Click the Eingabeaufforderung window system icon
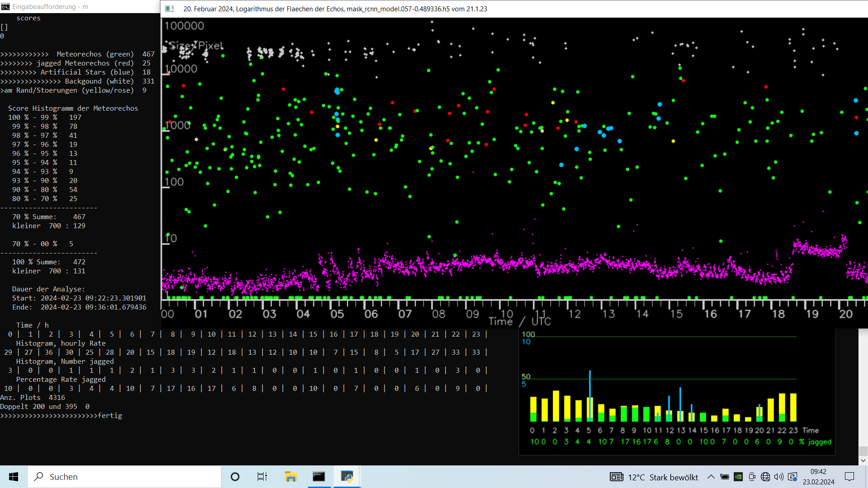This screenshot has height=488, width=868. point(5,7)
